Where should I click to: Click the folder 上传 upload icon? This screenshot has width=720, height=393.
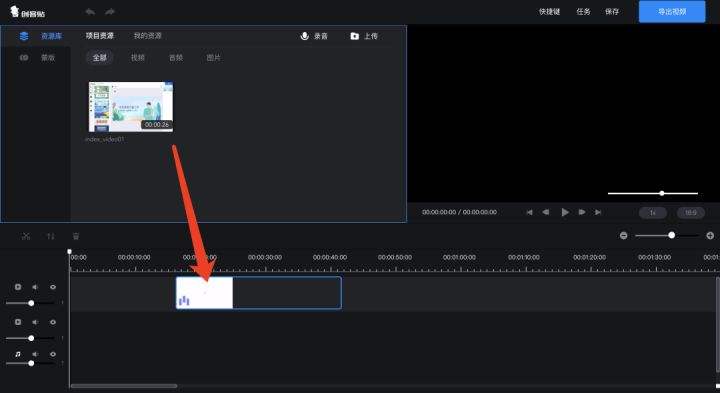click(x=354, y=36)
